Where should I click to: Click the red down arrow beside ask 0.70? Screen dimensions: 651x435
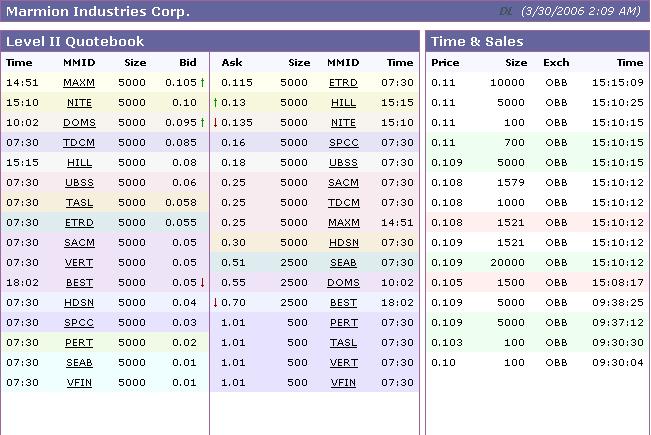pos(215,302)
